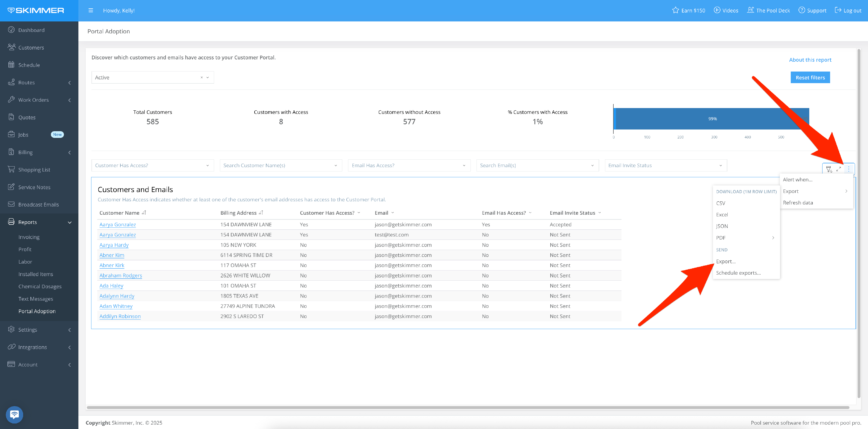
Task: Clear the Active filter with the x
Action: [x=201, y=78]
